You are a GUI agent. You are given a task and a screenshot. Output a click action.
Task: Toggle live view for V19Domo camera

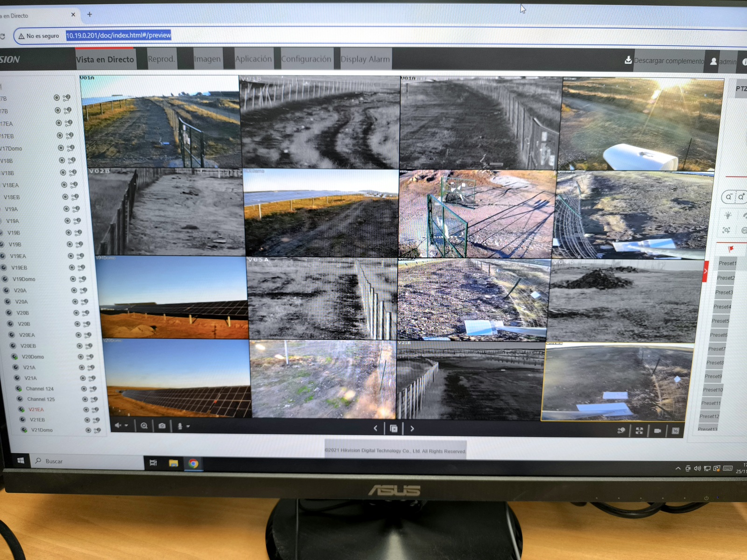[x=5, y=279]
